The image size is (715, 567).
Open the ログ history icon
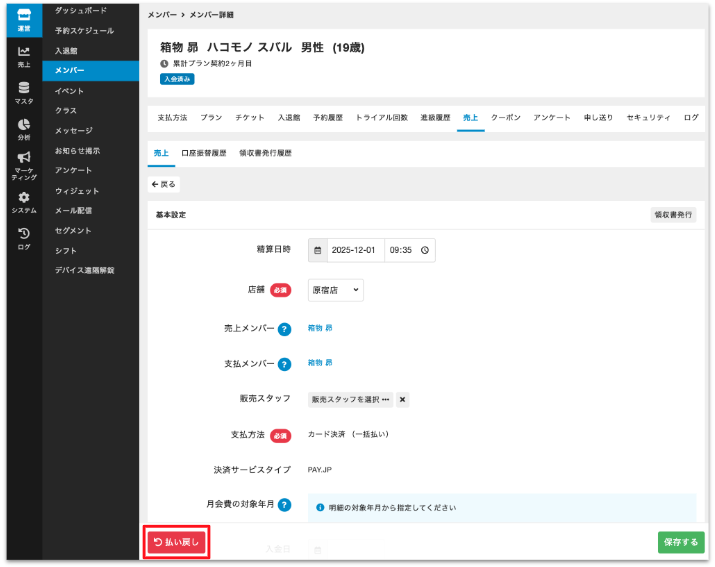pos(24,237)
